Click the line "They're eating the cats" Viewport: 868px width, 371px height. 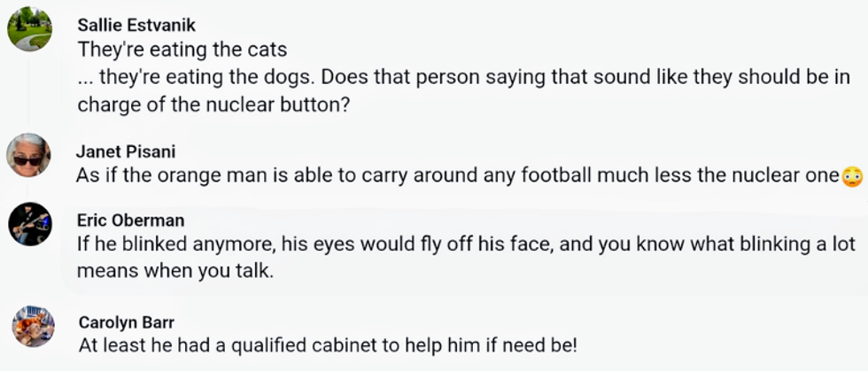[182, 50]
